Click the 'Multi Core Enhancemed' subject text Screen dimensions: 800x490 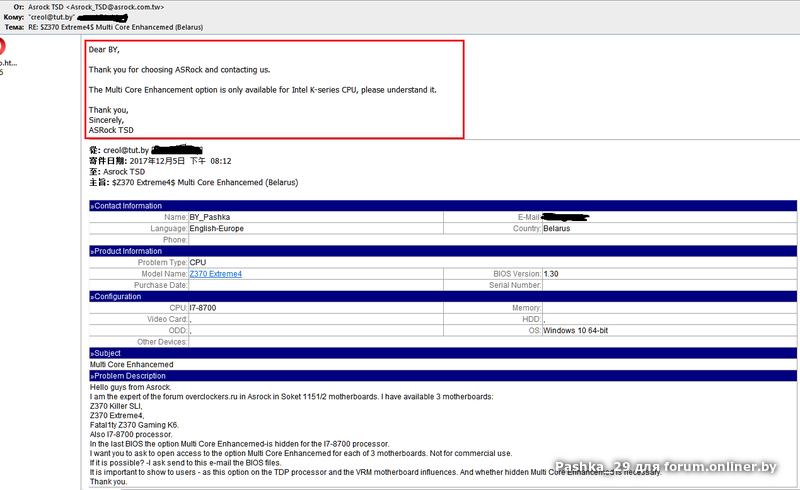click(132, 364)
